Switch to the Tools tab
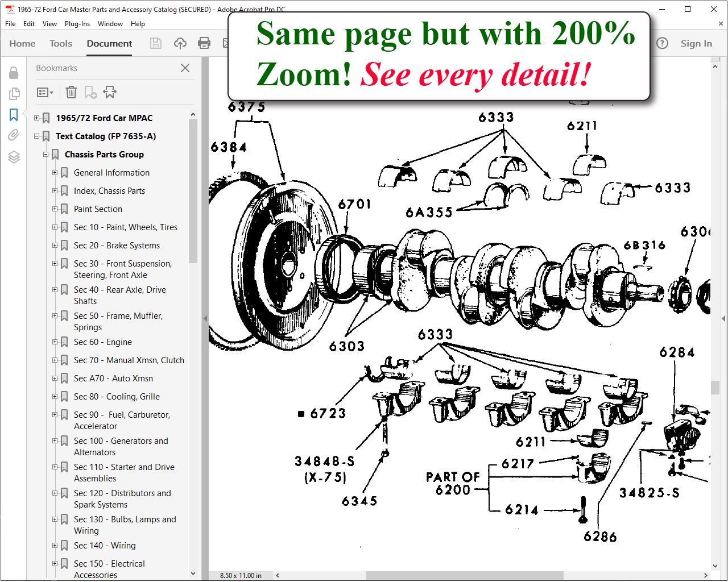Screen dimensions: 728x582 click(x=61, y=43)
